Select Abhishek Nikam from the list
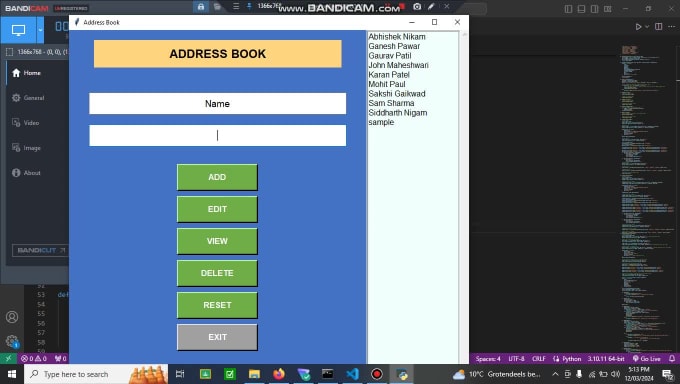The height and width of the screenshot is (384, 680). coord(396,37)
